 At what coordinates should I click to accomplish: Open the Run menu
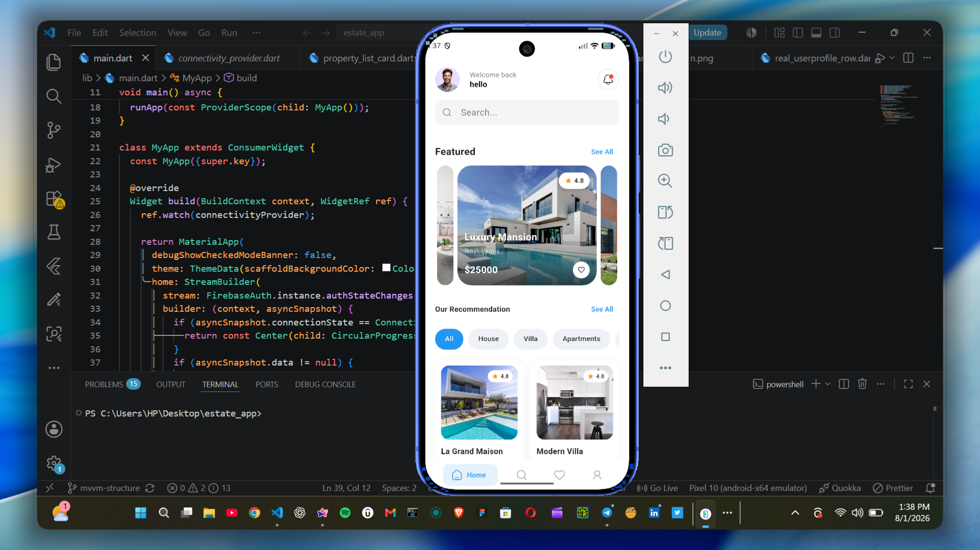point(229,33)
